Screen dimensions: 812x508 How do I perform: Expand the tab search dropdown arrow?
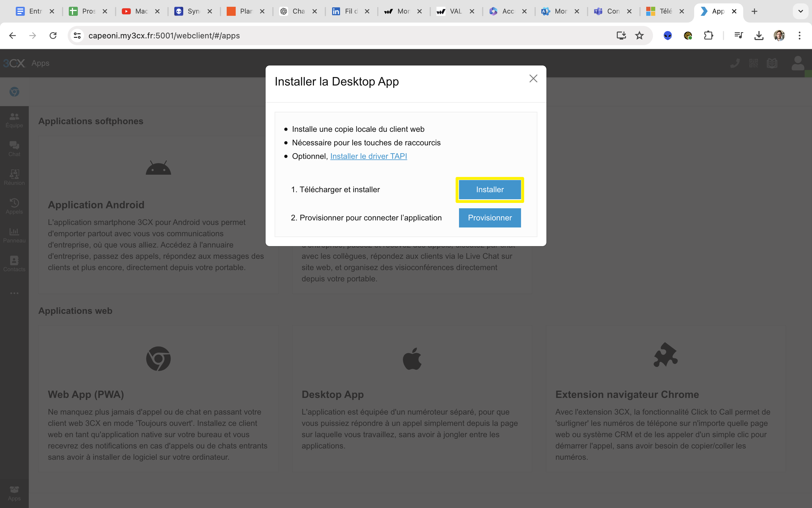801,11
